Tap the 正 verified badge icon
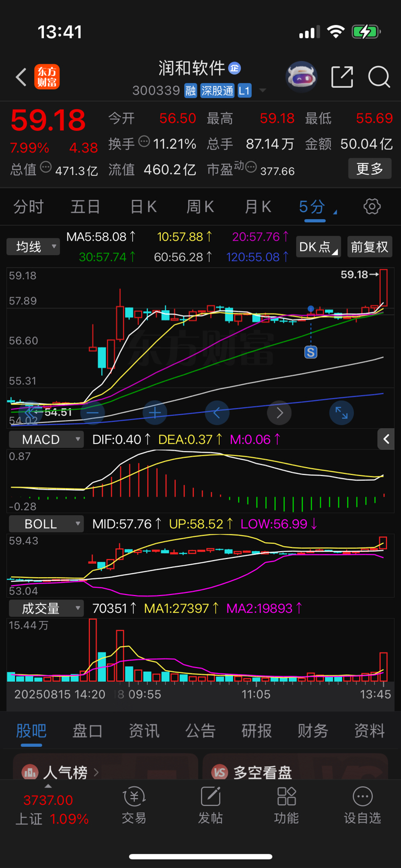The width and height of the screenshot is (401, 868). point(235,68)
